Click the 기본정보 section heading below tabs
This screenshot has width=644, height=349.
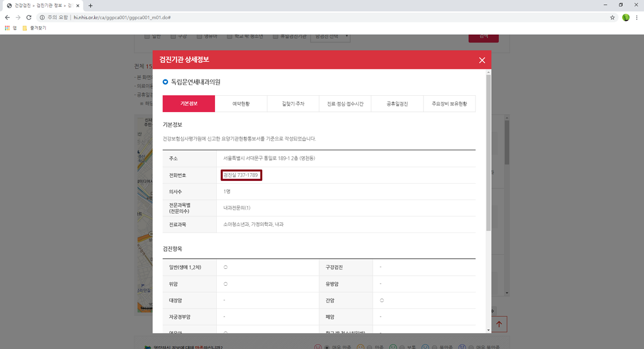[172, 124]
